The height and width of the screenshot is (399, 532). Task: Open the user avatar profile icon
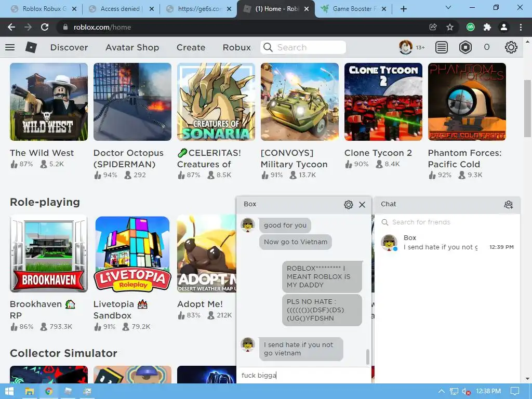pos(405,47)
